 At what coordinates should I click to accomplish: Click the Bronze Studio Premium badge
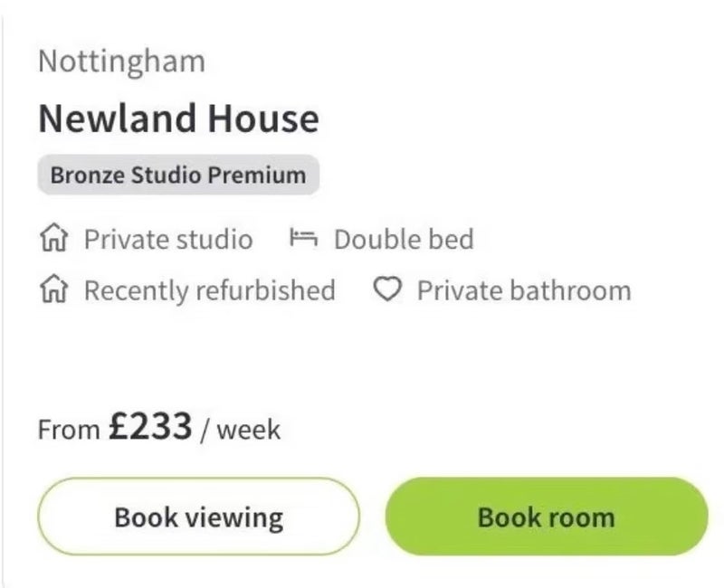click(178, 175)
